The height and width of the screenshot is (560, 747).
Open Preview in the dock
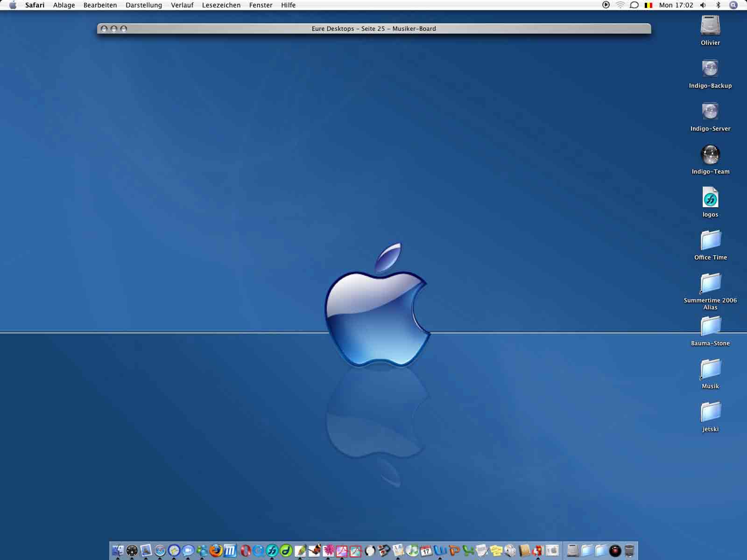tap(146, 551)
